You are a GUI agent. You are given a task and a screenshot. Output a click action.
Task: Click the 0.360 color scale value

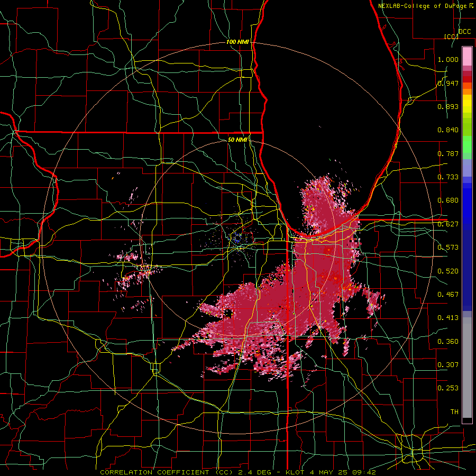448,342
